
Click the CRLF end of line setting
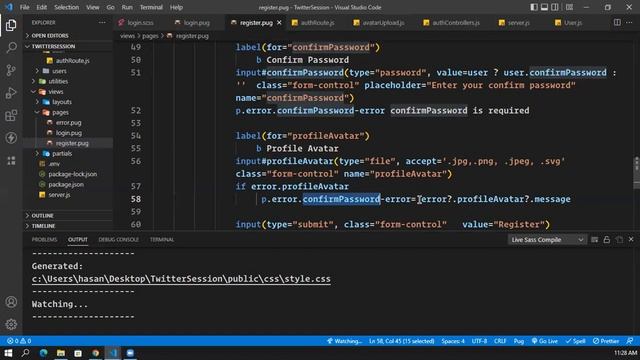coord(500,341)
